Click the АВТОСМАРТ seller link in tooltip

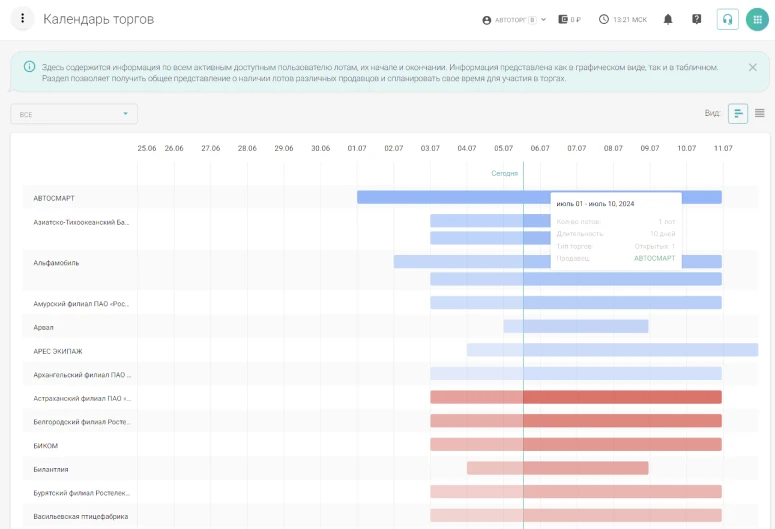654,258
